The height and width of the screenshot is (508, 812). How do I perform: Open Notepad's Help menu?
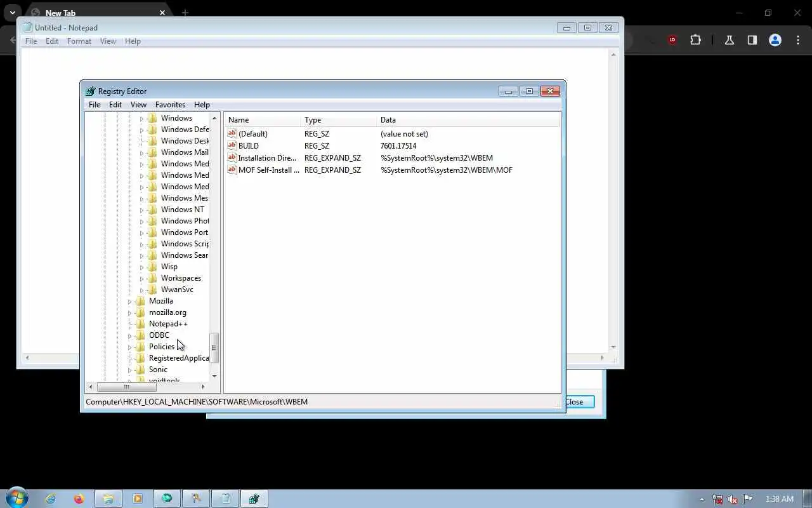point(133,41)
